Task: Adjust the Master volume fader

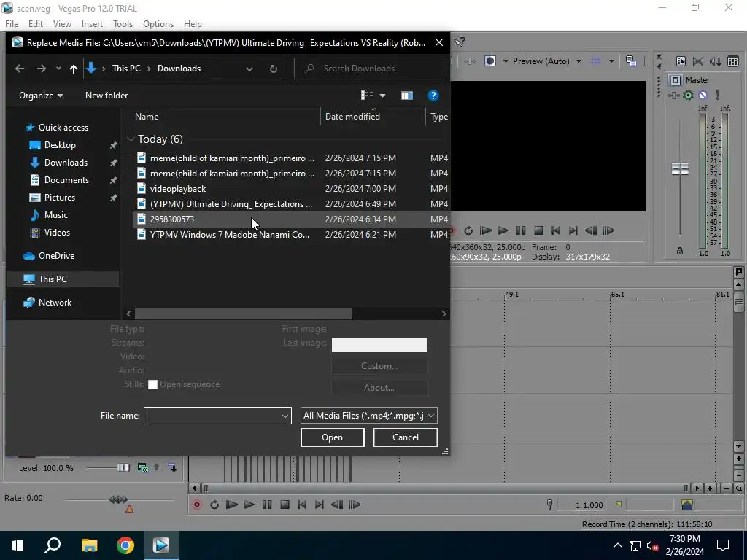Action: 680,168
